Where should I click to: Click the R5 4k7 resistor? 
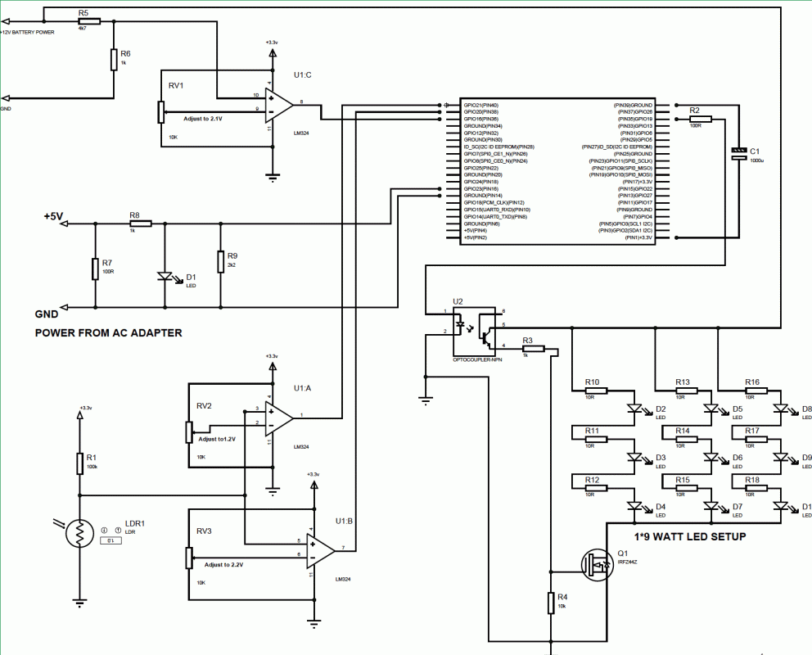87,22
